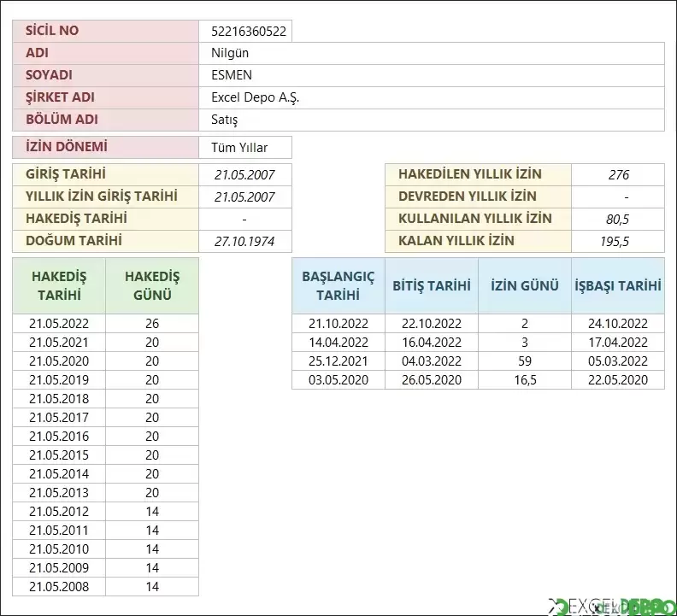
Task: Select hakediş date 21.05.2021
Action: (x=59, y=343)
